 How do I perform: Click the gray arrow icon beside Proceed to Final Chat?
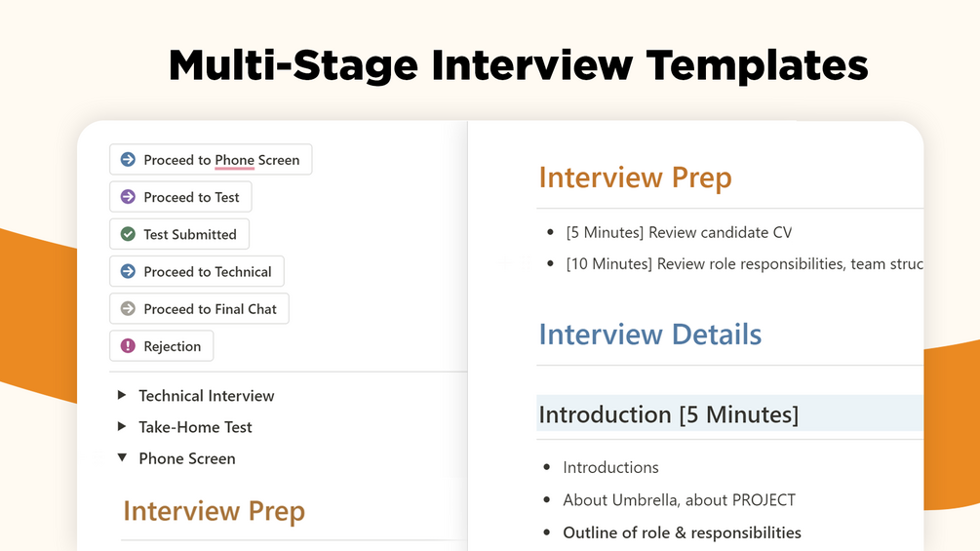[x=128, y=309]
